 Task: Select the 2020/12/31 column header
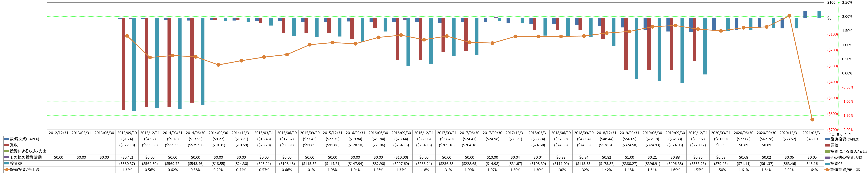tap(789, 133)
